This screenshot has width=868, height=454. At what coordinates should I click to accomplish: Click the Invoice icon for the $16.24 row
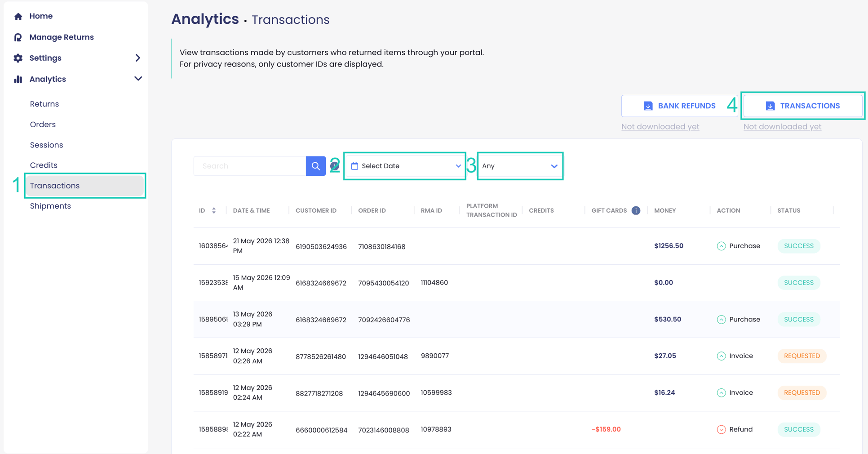tap(721, 393)
